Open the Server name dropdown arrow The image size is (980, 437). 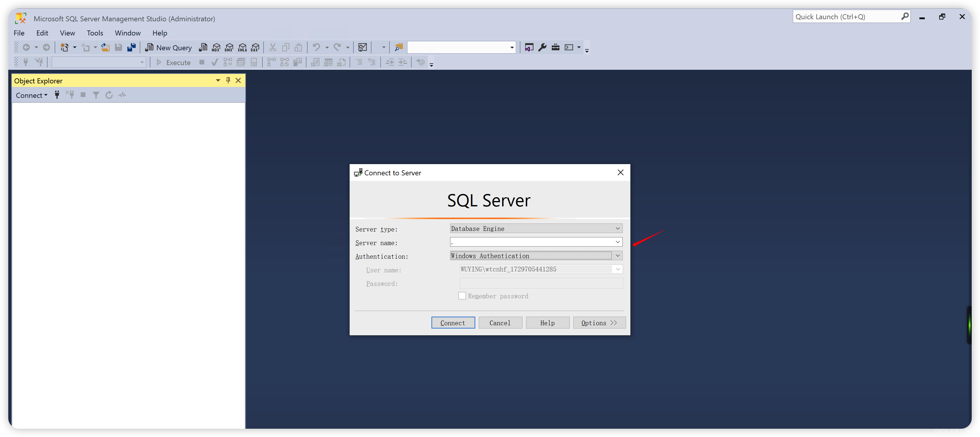(x=617, y=242)
